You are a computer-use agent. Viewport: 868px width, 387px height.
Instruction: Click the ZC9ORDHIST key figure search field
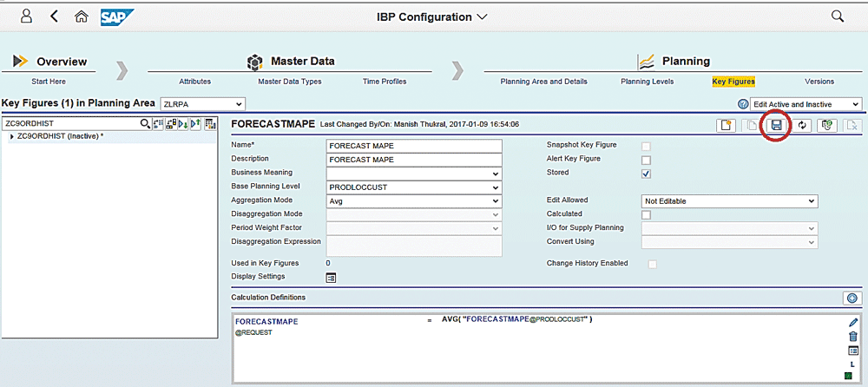[71, 123]
